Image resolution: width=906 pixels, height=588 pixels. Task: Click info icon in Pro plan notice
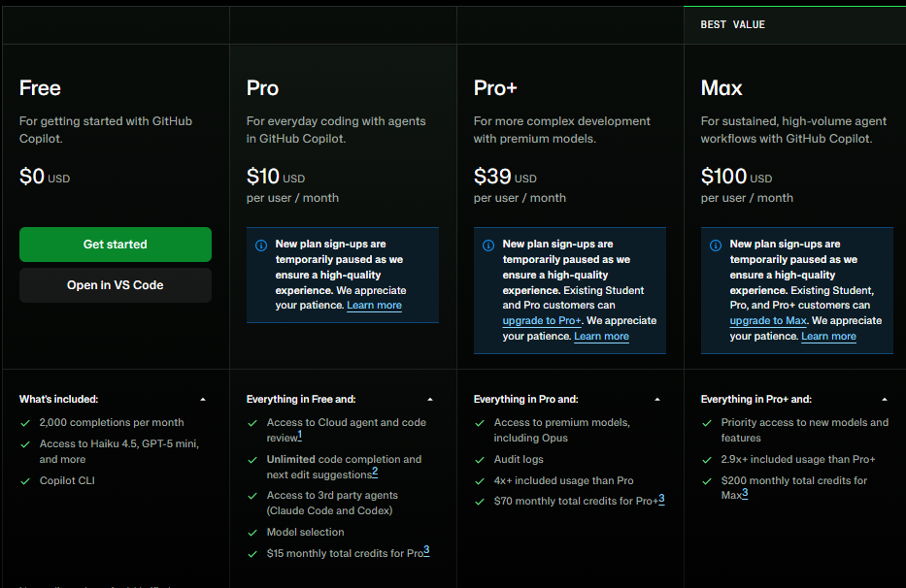tap(261, 245)
